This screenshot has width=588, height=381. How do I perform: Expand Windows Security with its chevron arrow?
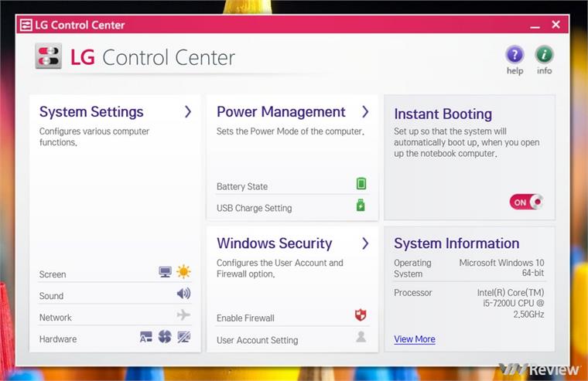tap(365, 243)
